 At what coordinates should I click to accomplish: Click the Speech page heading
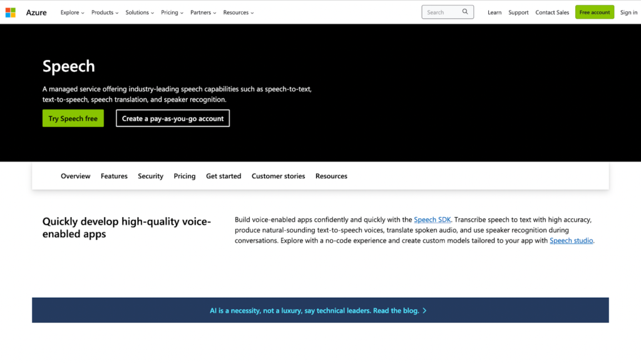(69, 66)
